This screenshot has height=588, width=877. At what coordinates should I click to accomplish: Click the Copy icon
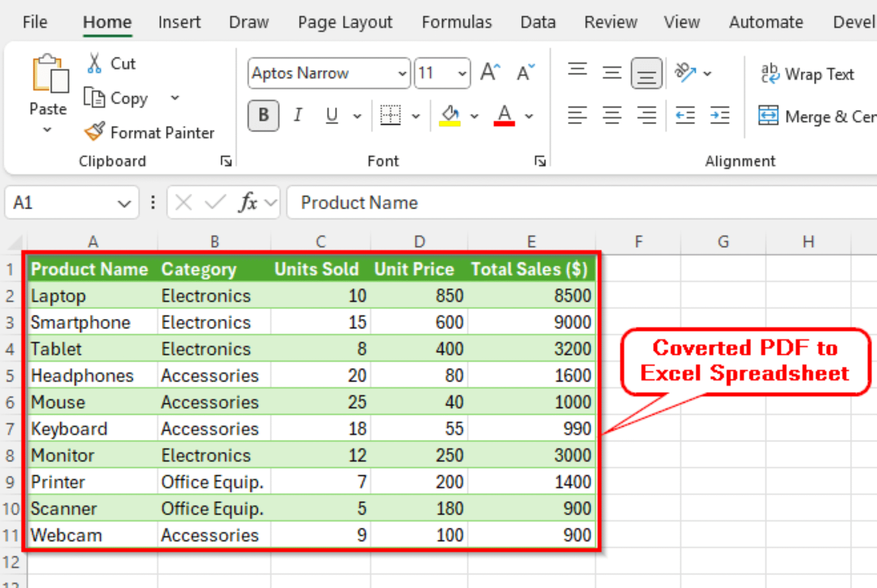click(x=94, y=98)
